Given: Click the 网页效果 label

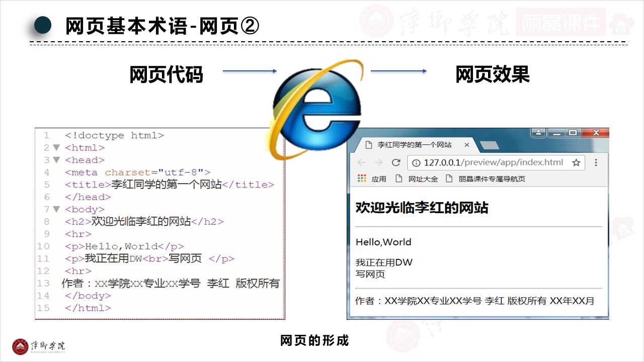Looking at the screenshot, I should pos(493,74).
